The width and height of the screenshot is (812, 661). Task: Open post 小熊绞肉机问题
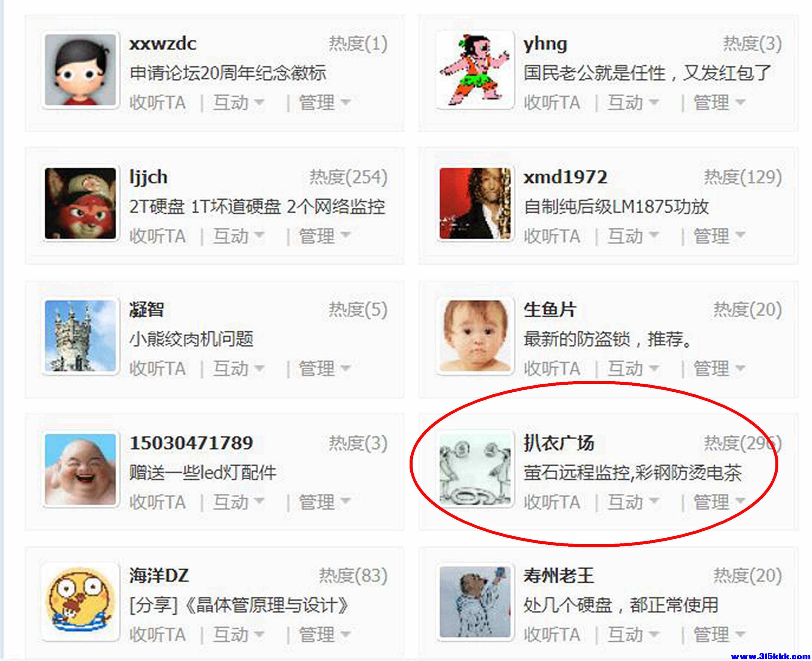(x=191, y=339)
